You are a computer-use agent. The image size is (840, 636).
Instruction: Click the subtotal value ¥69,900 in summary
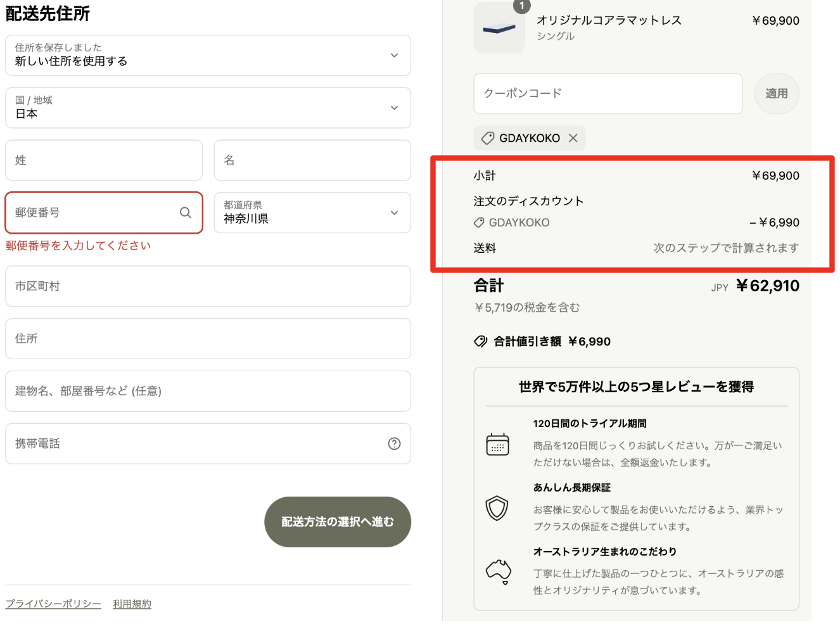tap(775, 175)
